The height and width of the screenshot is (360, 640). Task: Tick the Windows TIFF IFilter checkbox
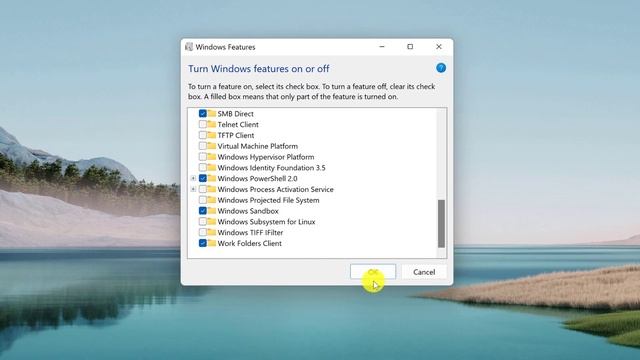point(202,232)
